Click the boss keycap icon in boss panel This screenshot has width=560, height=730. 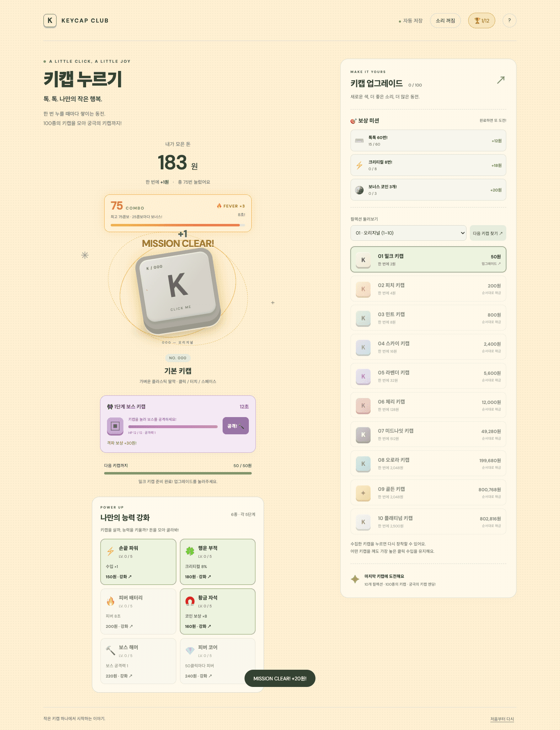pos(115,426)
